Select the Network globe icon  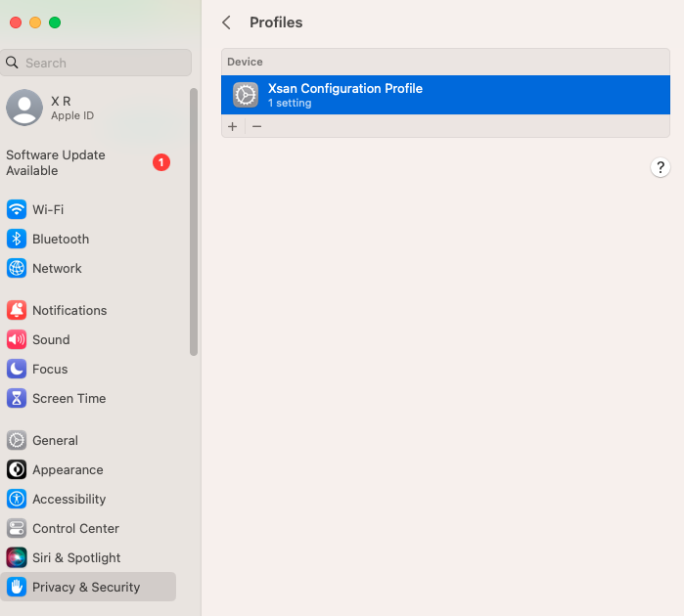(x=17, y=268)
